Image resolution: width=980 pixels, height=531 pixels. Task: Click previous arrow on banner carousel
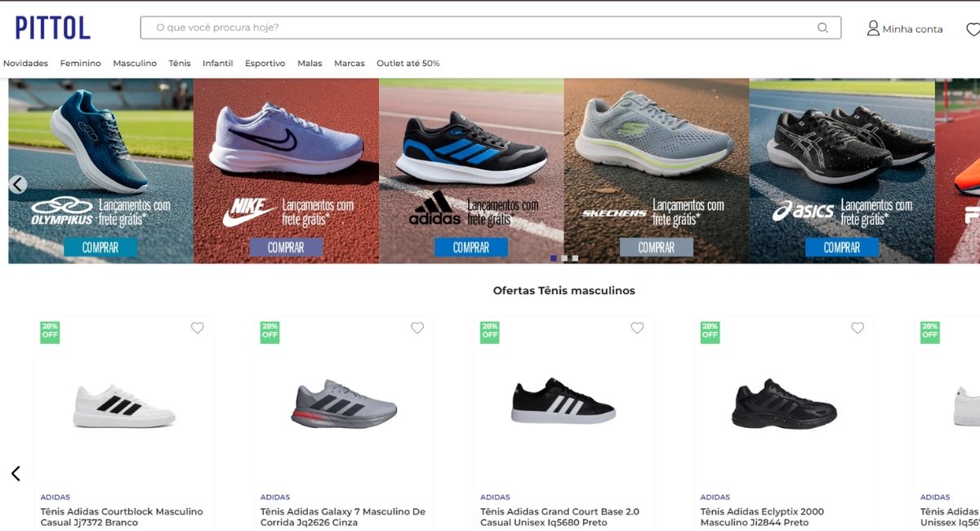click(18, 185)
